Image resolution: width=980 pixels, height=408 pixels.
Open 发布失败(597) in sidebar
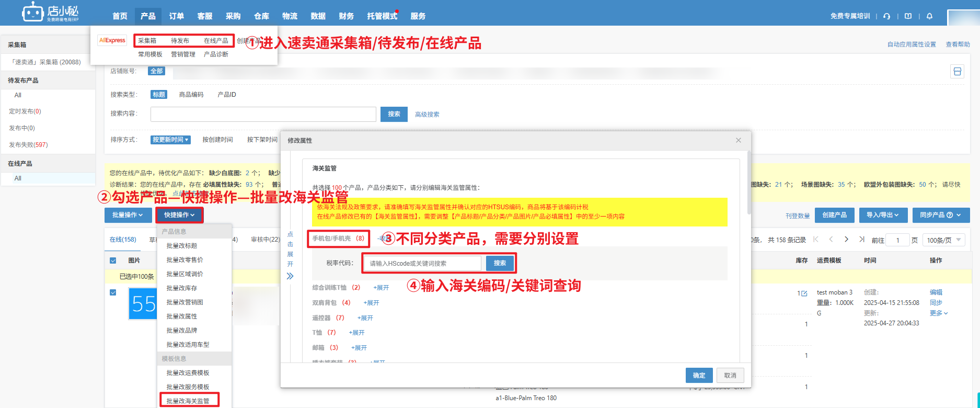[28, 145]
